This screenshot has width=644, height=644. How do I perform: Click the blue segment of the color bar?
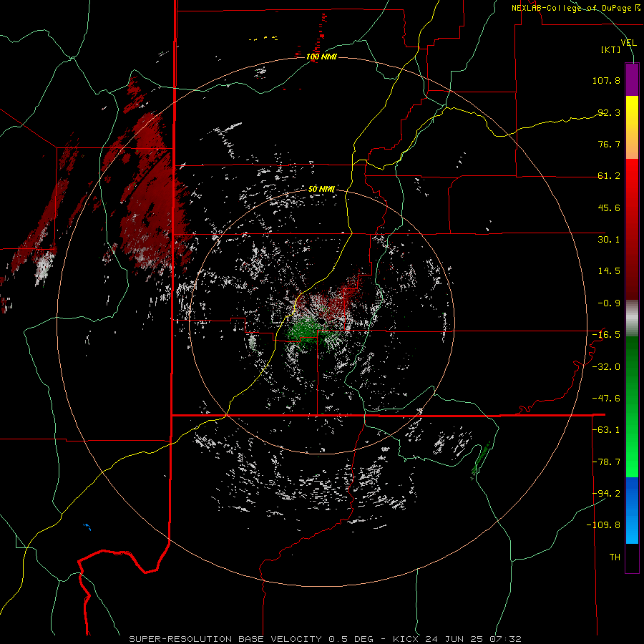click(632, 510)
